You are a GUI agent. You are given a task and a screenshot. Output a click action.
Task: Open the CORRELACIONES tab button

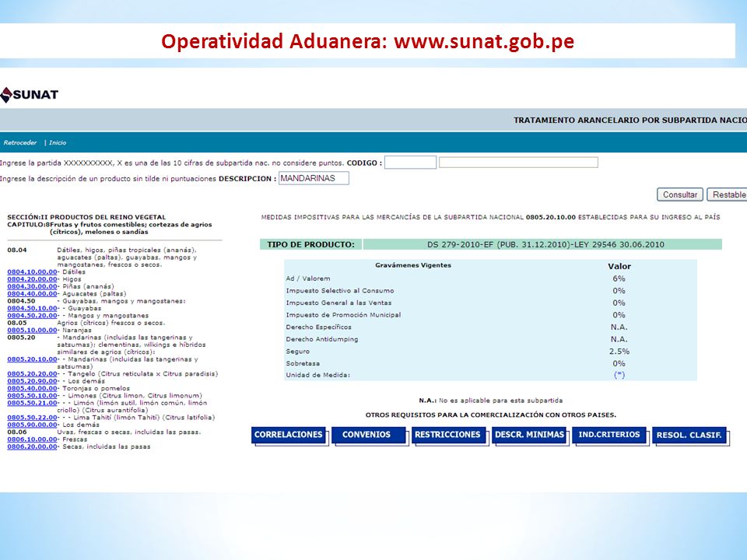click(x=289, y=435)
